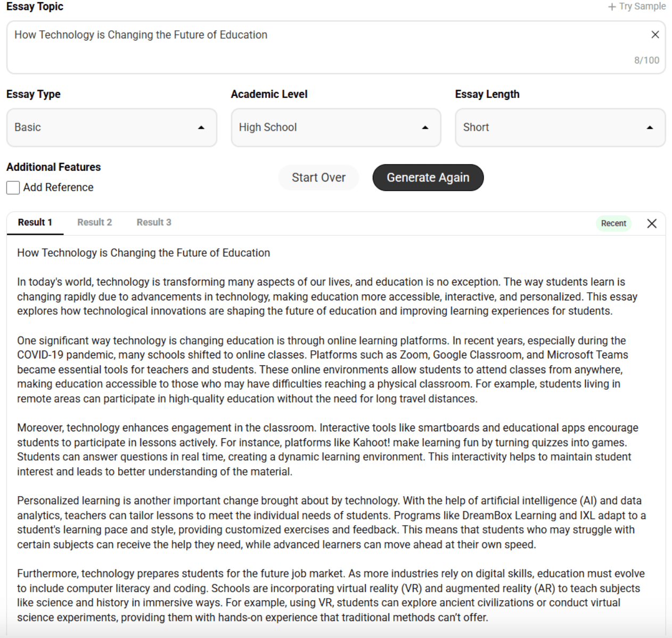The height and width of the screenshot is (638, 672).
Task: Click the plus icon beside Try Sample
Action: [612, 7]
